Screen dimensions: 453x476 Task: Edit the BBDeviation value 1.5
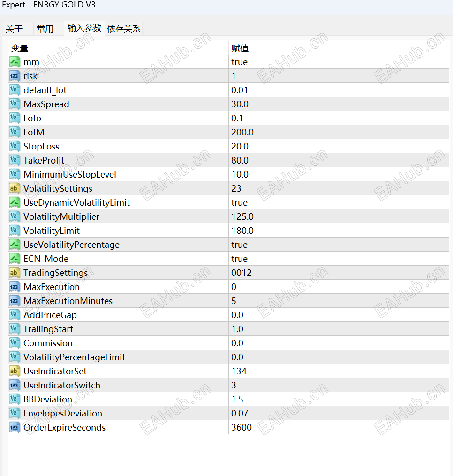(x=237, y=399)
